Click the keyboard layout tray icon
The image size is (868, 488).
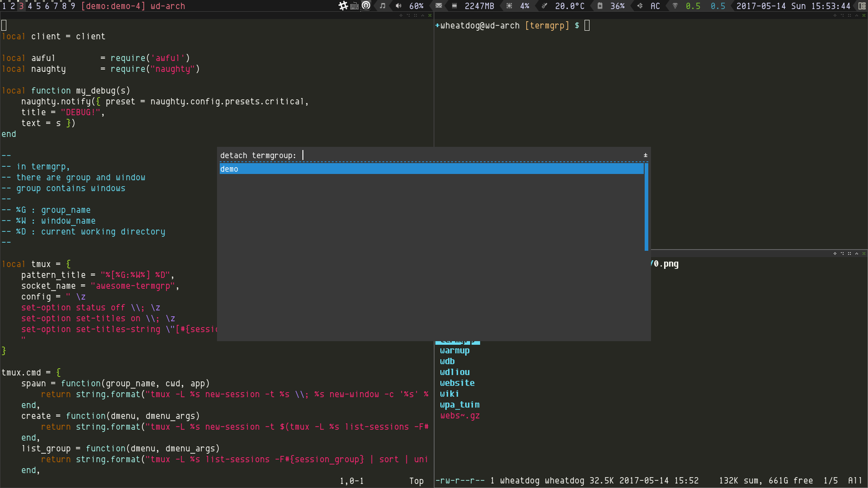click(x=354, y=6)
